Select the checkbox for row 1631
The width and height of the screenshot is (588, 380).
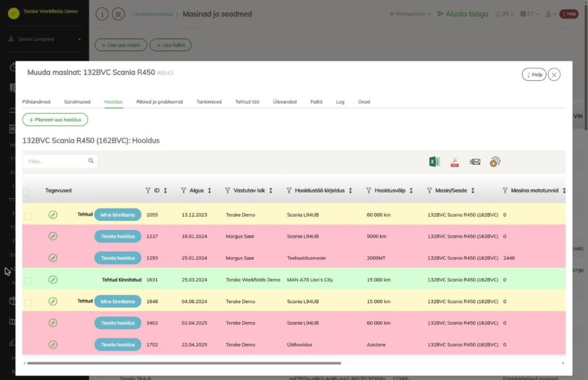pyautogui.click(x=28, y=281)
